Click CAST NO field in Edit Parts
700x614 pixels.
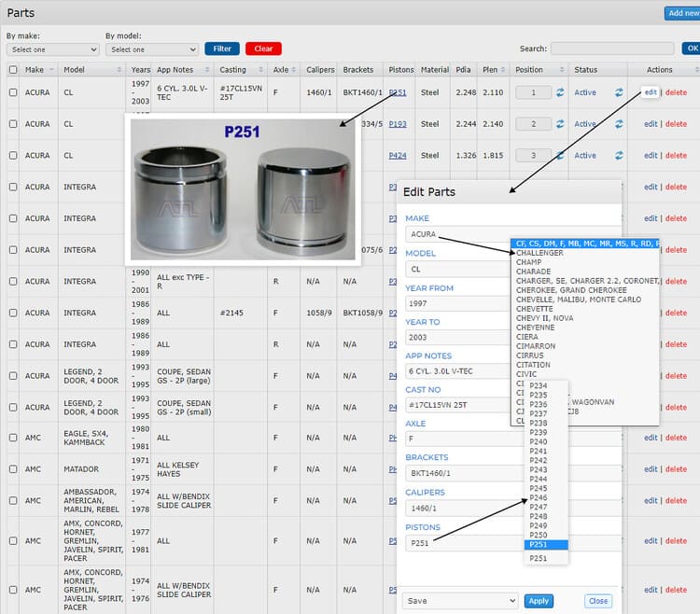point(457,405)
